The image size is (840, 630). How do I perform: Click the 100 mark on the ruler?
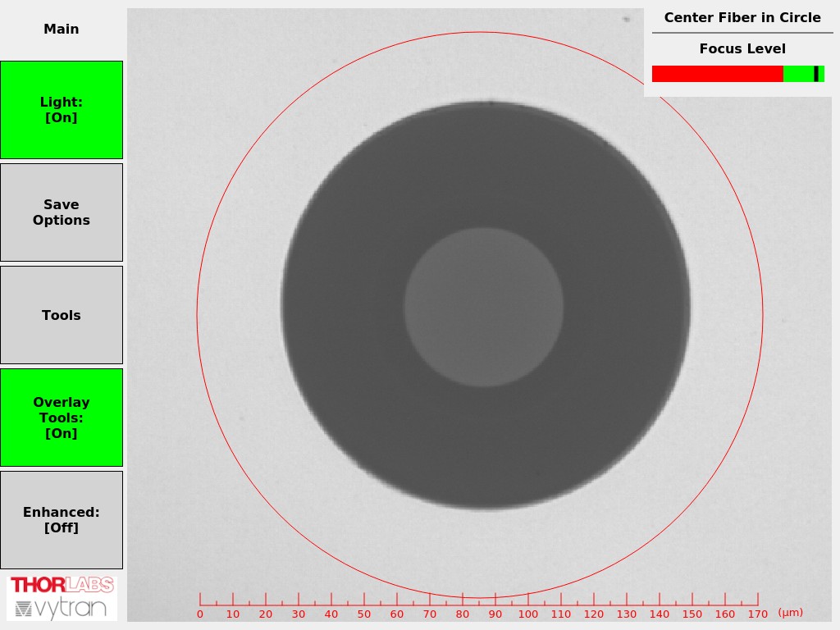coord(528,614)
